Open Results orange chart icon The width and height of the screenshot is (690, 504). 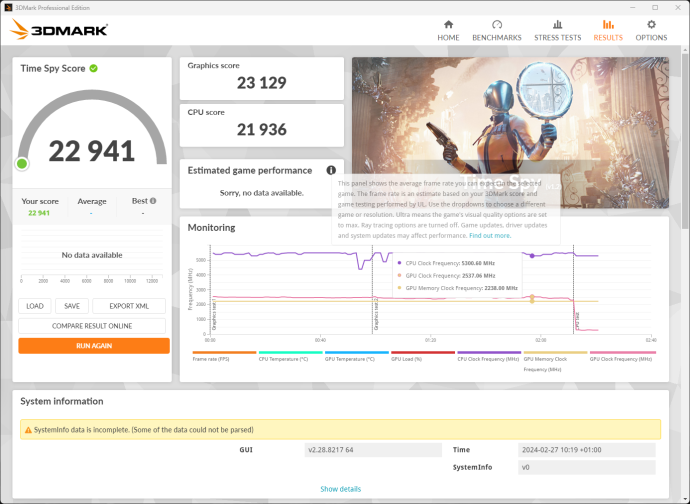(x=608, y=24)
